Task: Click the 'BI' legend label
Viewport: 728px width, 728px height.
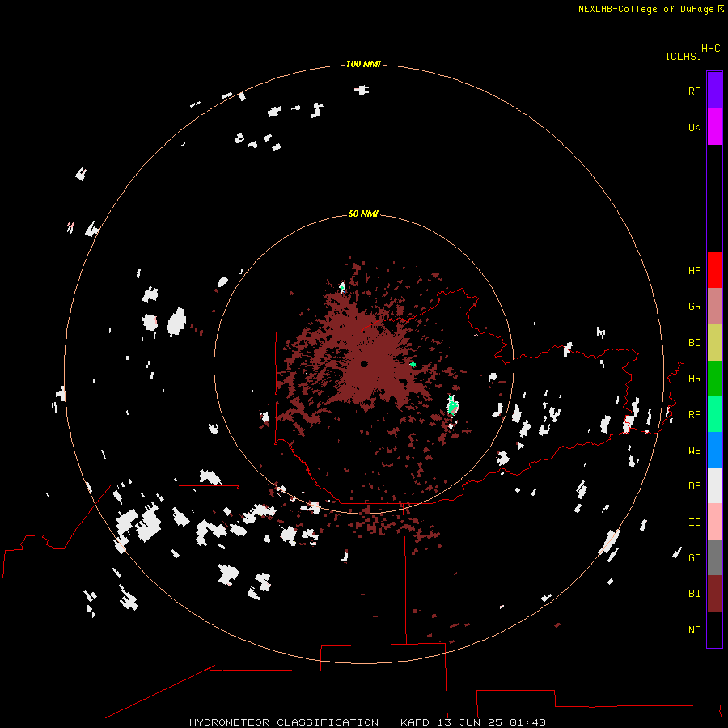Action: point(694,594)
